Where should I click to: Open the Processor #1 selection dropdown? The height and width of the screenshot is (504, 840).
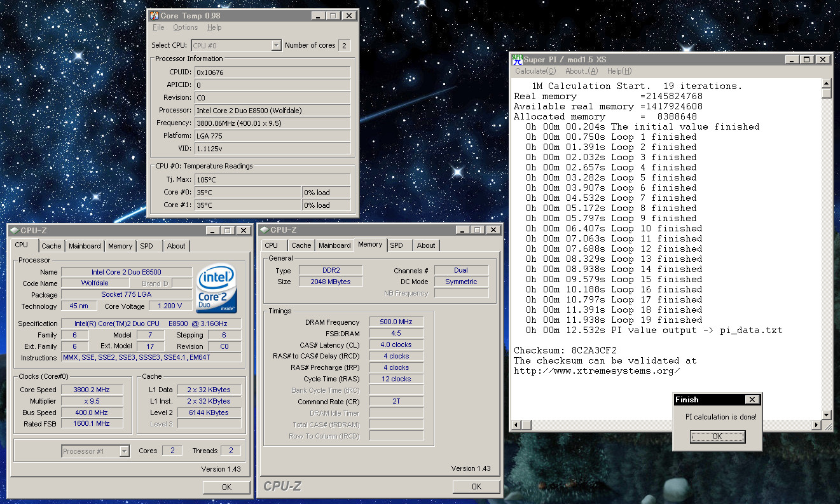pos(125,451)
